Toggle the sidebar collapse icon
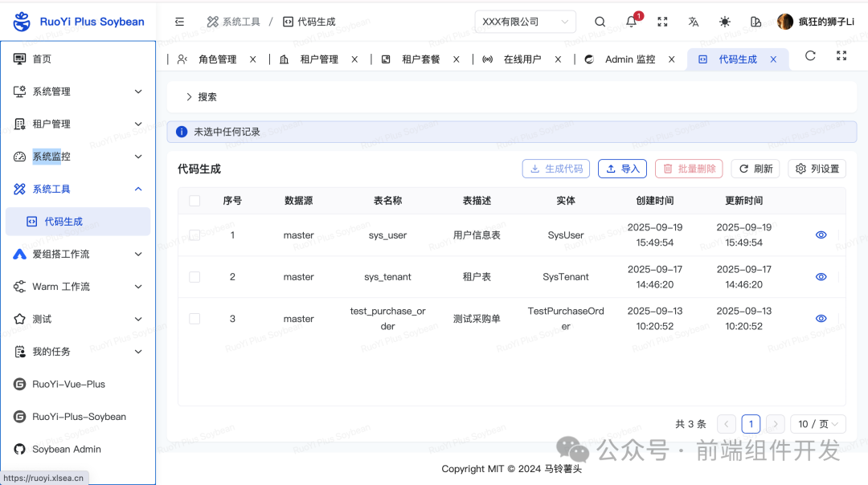Viewport: 868px width, 485px height. [x=179, y=22]
